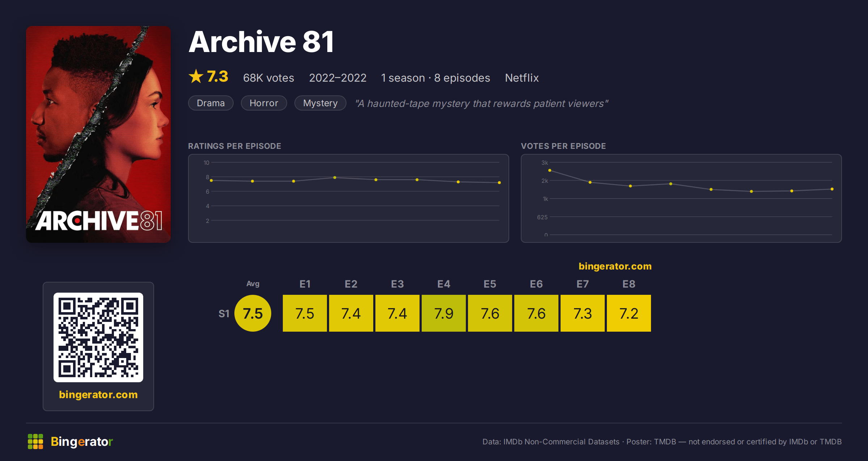Image resolution: width=868 pixels, height=461 pixels.
Task: Select the E1 rating tile 7.5
Action: point(305,313)
